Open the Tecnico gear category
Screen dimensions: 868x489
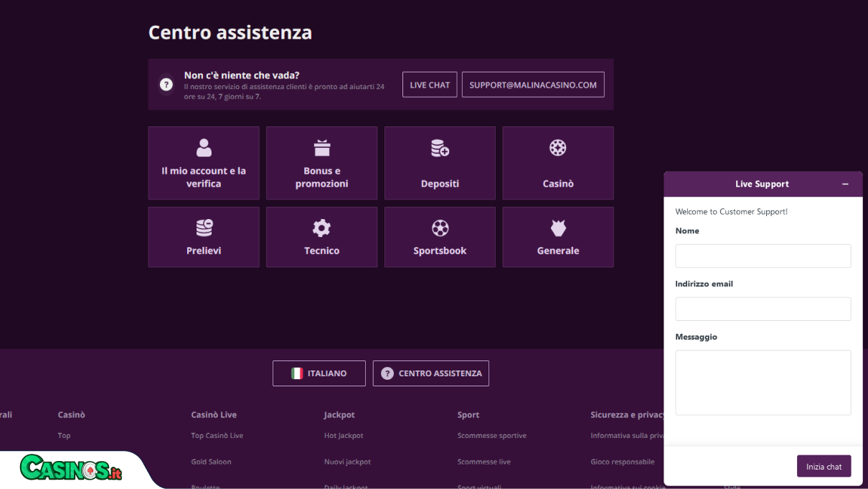point(321,237)
